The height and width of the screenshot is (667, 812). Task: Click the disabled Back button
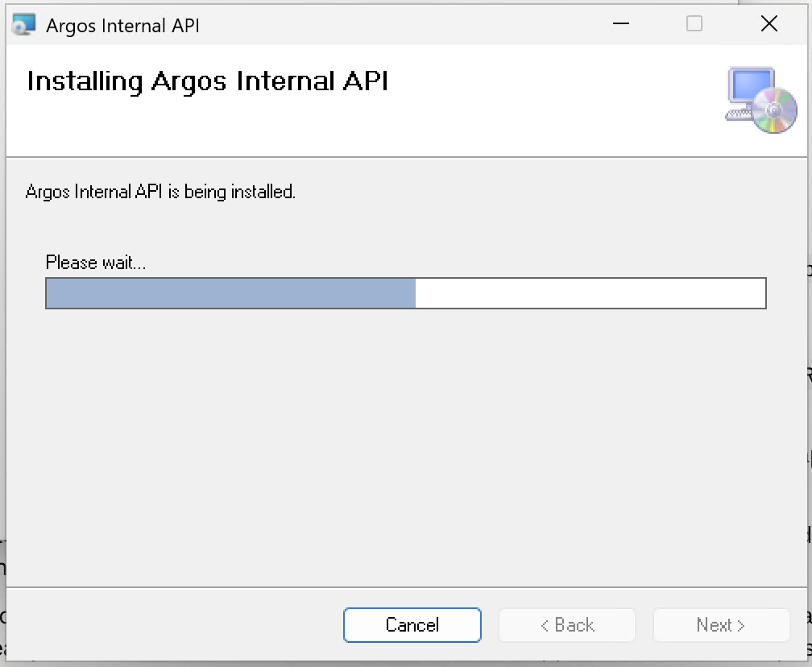pos(567,624)
